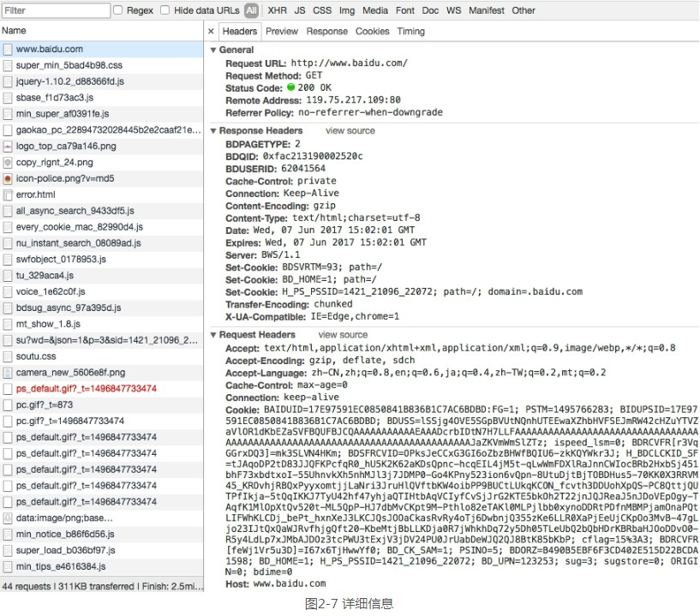This screenshot has height=616, width=700.
Task: Click the icon beside pc.gif?_t=873
Action: point(8,405)
